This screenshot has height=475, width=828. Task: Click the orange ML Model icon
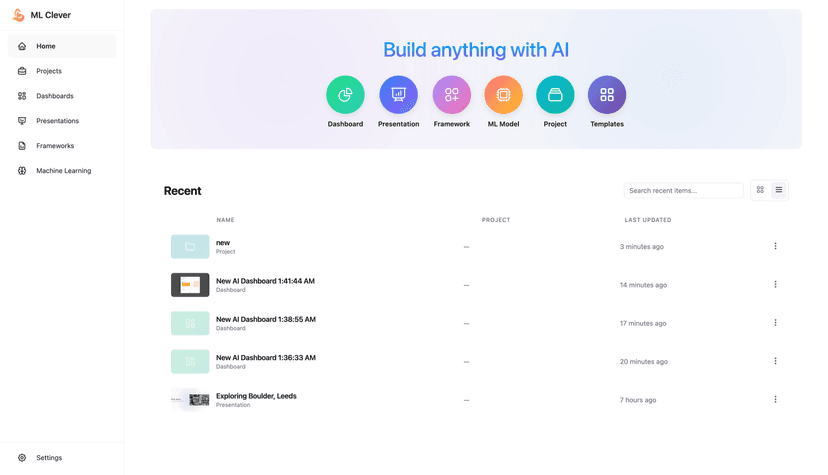tap(503, 95)
